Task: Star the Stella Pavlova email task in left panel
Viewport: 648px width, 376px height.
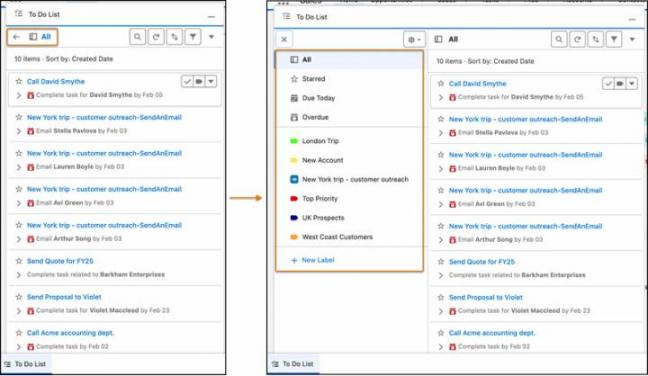Action: (x=19, y=117)
